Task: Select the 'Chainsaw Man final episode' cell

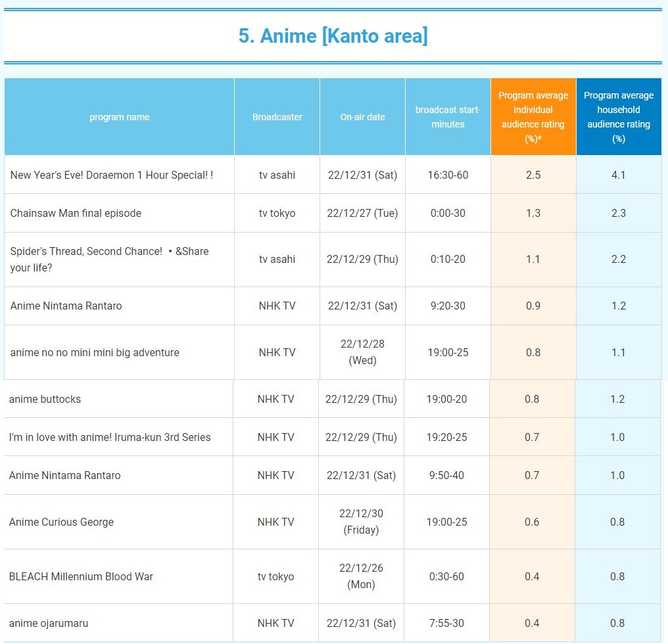Action: pos(119,213)
